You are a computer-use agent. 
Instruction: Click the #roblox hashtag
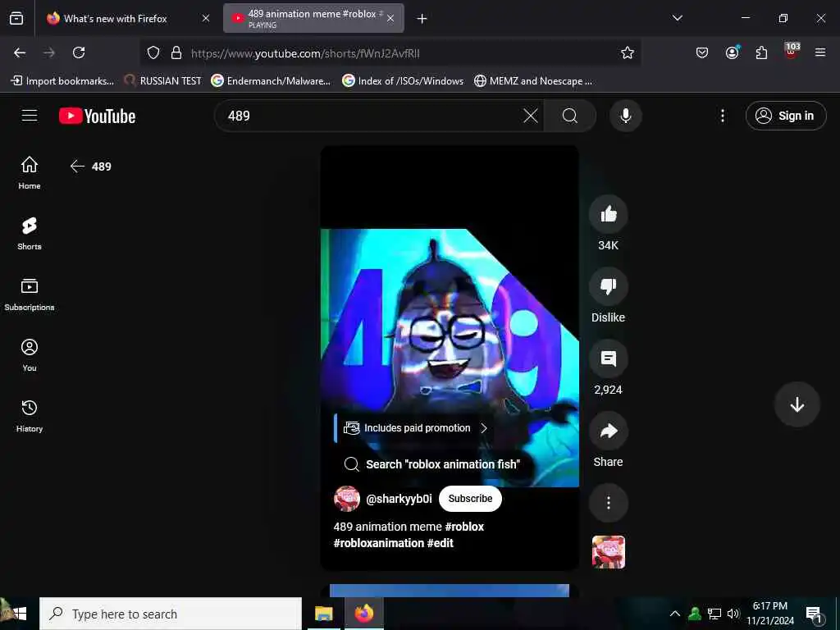point(464,527)
